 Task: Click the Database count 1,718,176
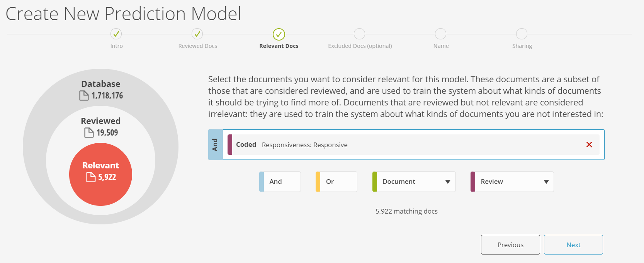[107, 95]
